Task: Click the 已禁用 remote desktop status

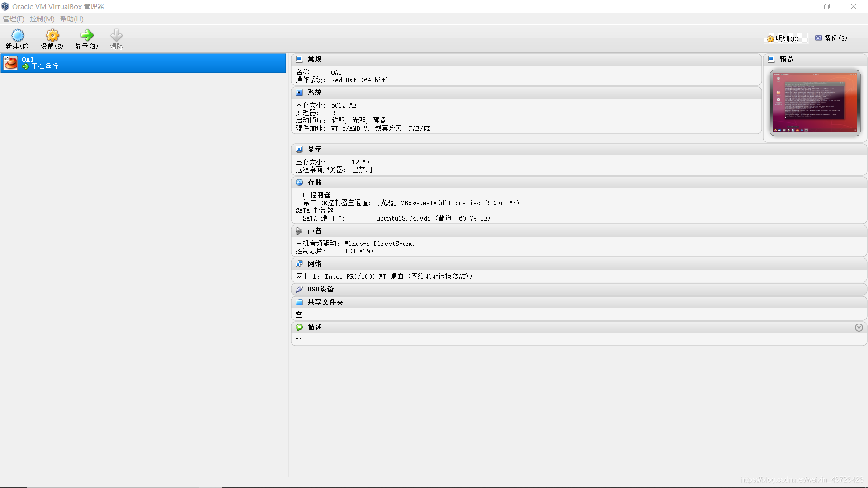Action: pyautogui.click(x=362, y=170)
